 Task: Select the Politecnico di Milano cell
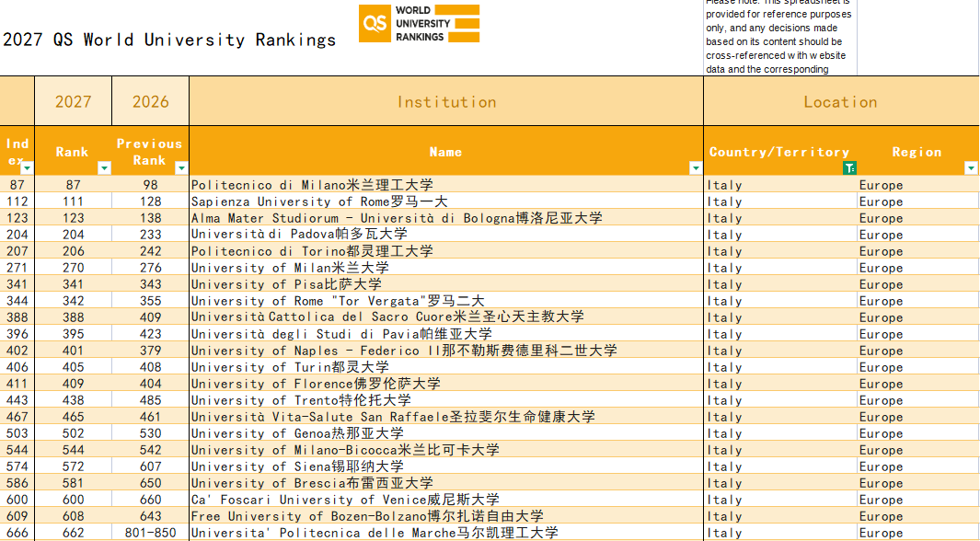446,185
